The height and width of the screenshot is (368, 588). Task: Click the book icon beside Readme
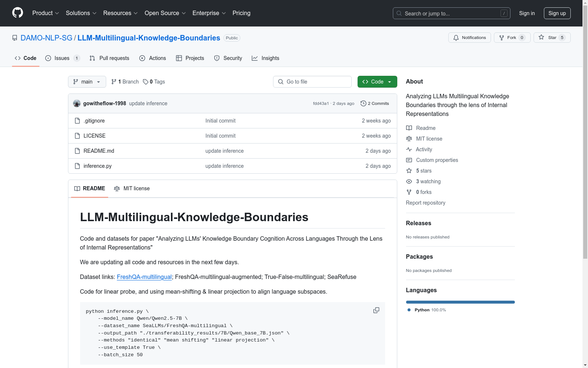(409, 128)
